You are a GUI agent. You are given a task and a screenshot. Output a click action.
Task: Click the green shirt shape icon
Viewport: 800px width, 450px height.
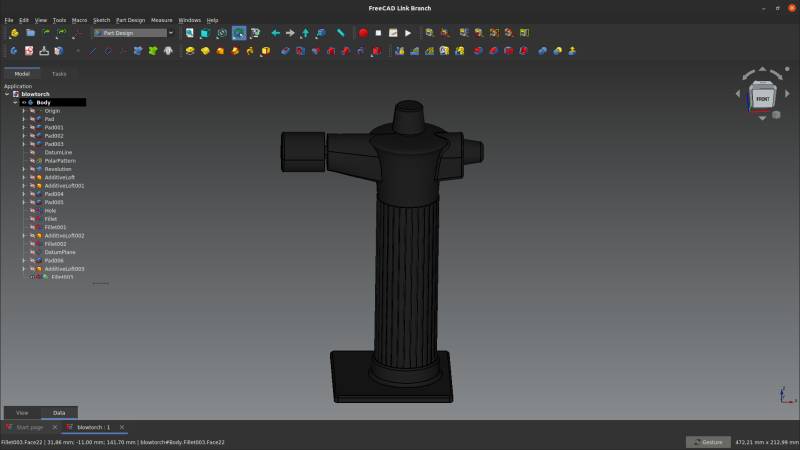[153, 51]
